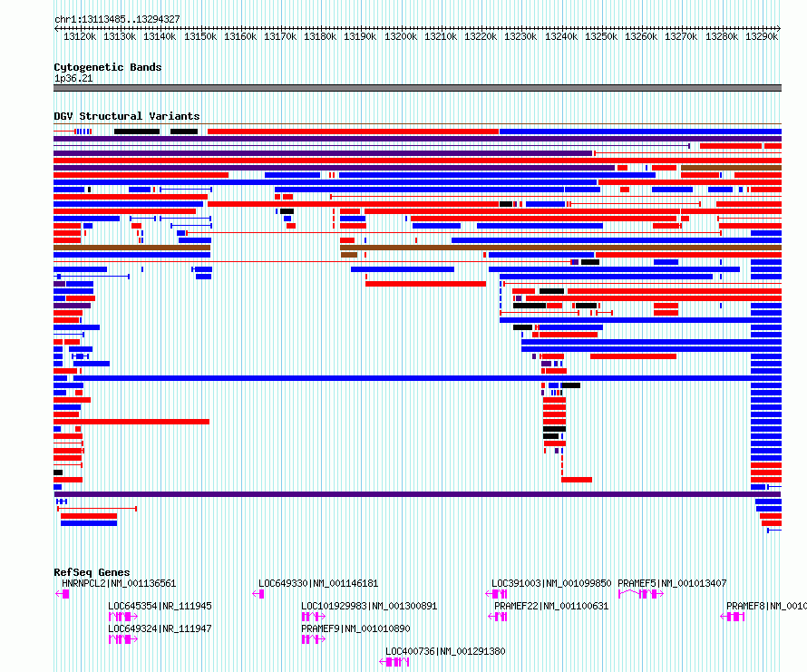Click the HNRNPCL2 gene arrow glyph
Screen dimensions: 807x672
(x=62, y=594)
